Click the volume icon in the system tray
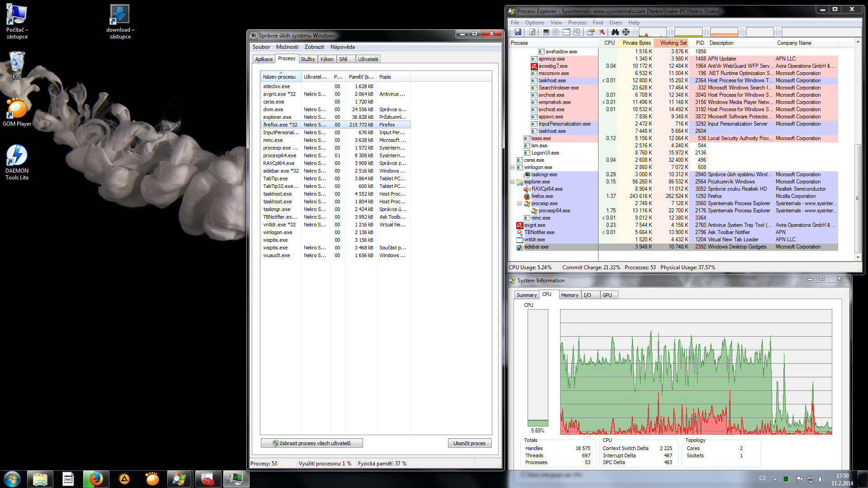Image resolution: width=868 pixels, height=488 pixels. pyautogui.click(x=821, y=479)
